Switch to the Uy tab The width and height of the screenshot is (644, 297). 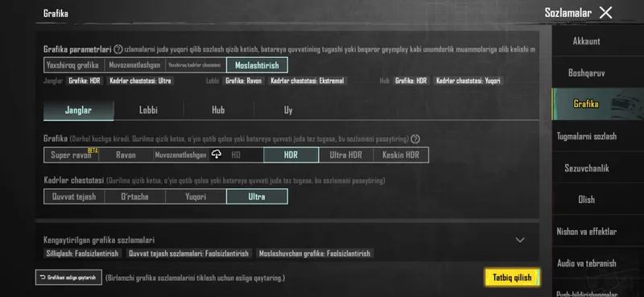288,110
